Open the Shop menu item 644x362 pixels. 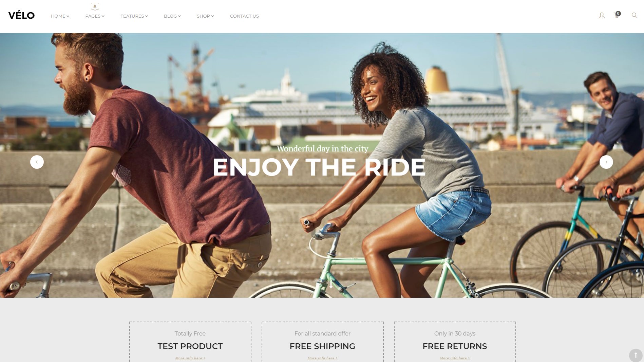[205, 16]
